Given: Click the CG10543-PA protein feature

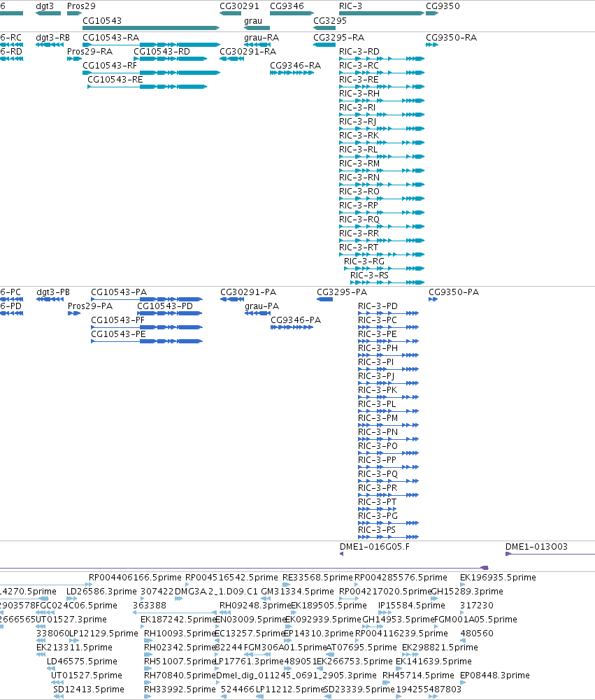Looking at the screenshot, I should coord(147,299).
